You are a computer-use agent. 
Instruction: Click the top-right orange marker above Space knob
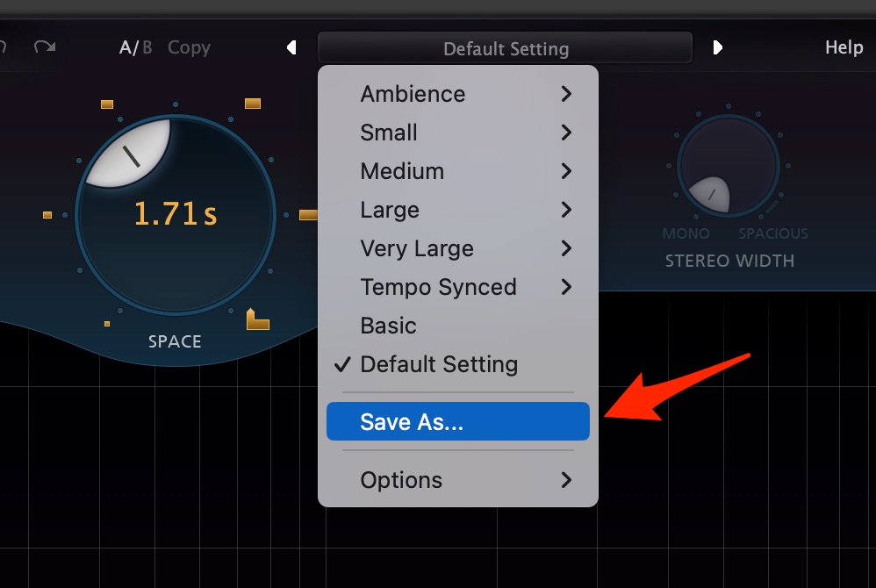coord(253,104)
